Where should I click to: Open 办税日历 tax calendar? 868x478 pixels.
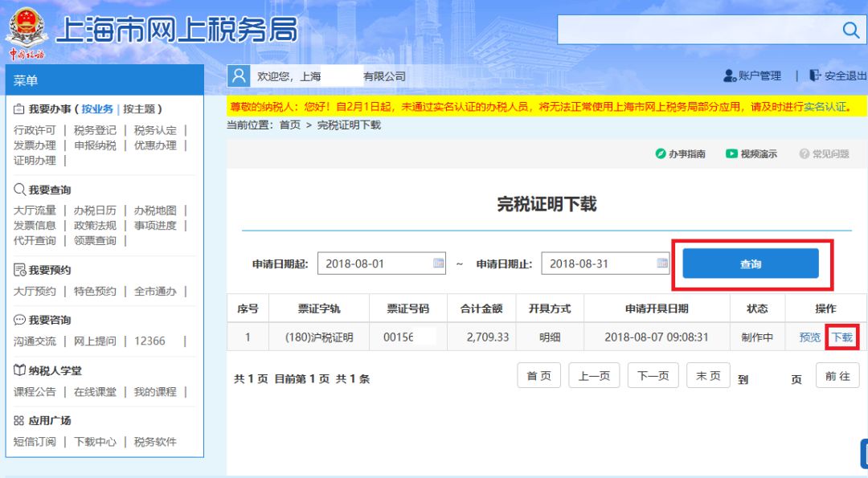[95, 210]
